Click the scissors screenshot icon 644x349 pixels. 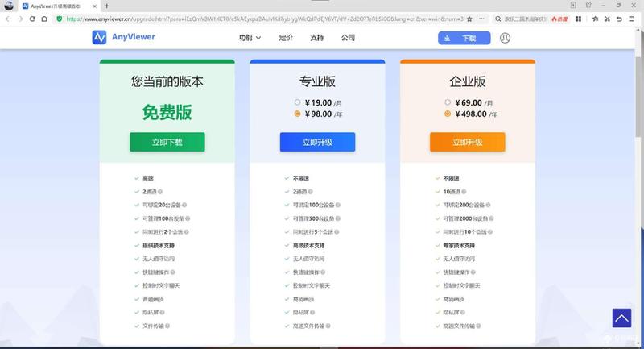coord(607,19)
